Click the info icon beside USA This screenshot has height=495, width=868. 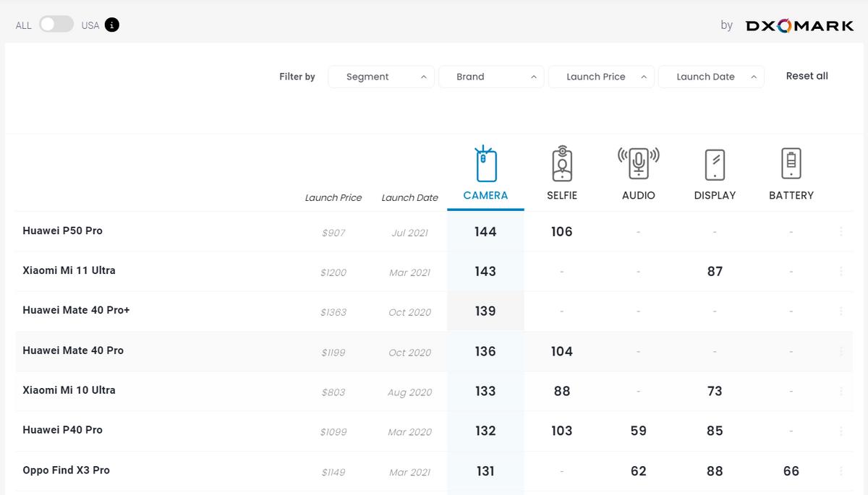pos(111,25)
